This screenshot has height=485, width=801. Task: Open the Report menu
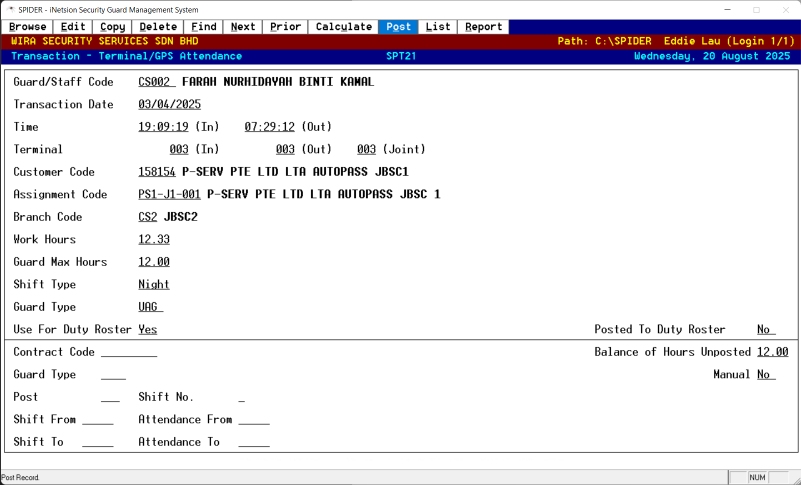tap(483, 27)
